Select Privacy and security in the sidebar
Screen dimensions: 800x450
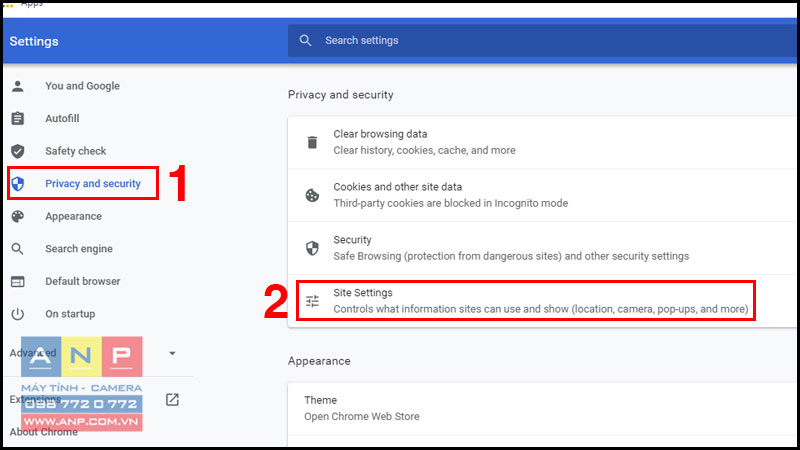point(93,184)
